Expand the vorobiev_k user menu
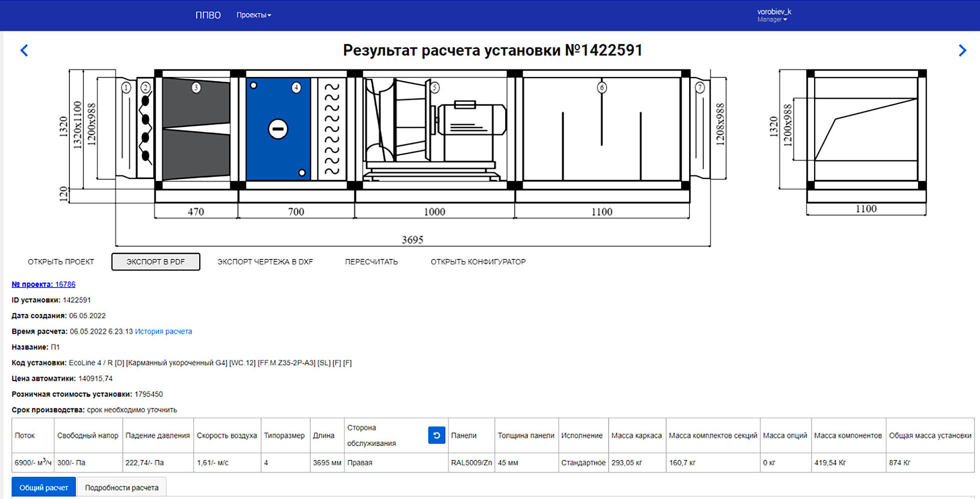 tap(773, 15)
